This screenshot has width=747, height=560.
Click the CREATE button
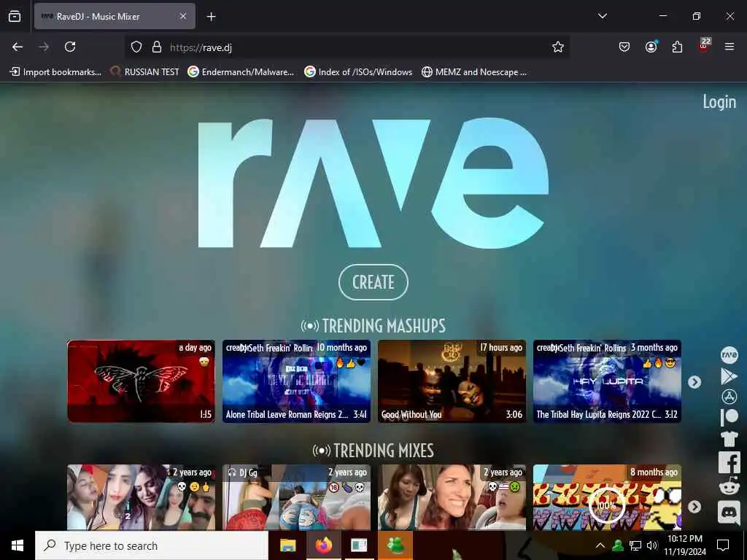click(373, 282)
